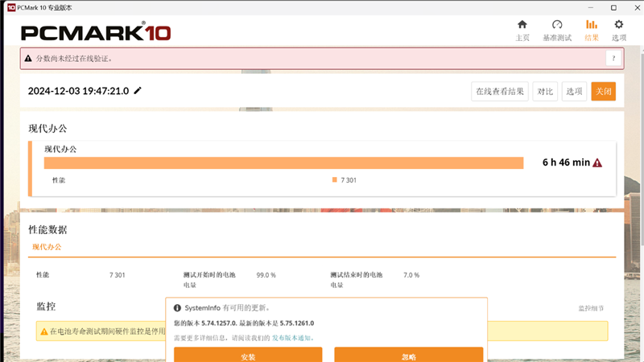The height and width of the screenshot is (362, 644).
Task: Click the 分数尚未经过在线验证 warning message
Action: (x=74, y=58)
